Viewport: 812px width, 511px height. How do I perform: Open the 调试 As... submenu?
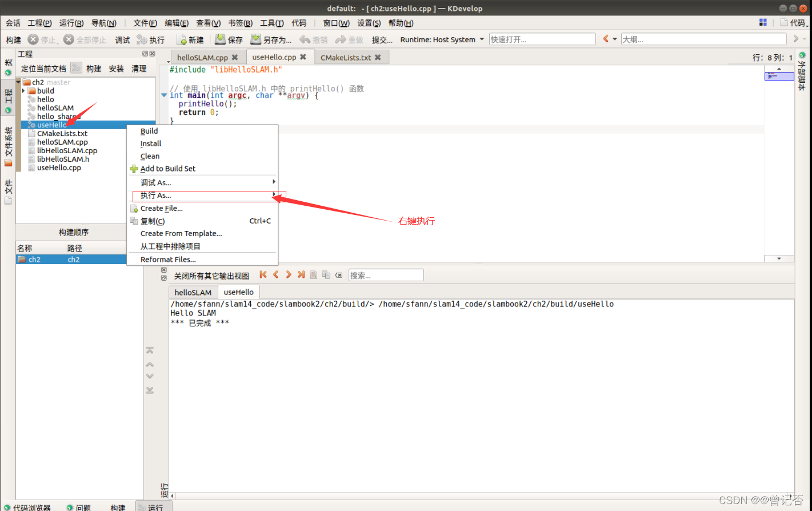pyautogui.click(x=202, y=182)
